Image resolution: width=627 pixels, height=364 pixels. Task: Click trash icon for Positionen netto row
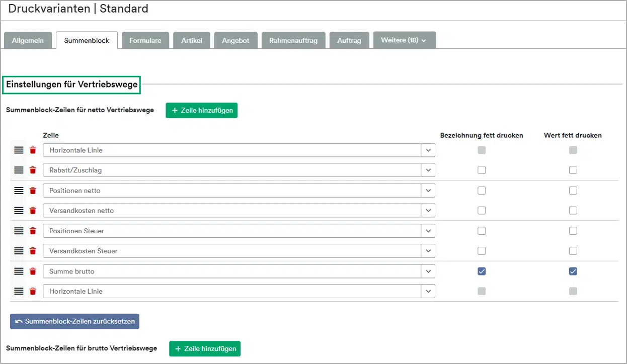pyautogui.click(x=33, y=191)
